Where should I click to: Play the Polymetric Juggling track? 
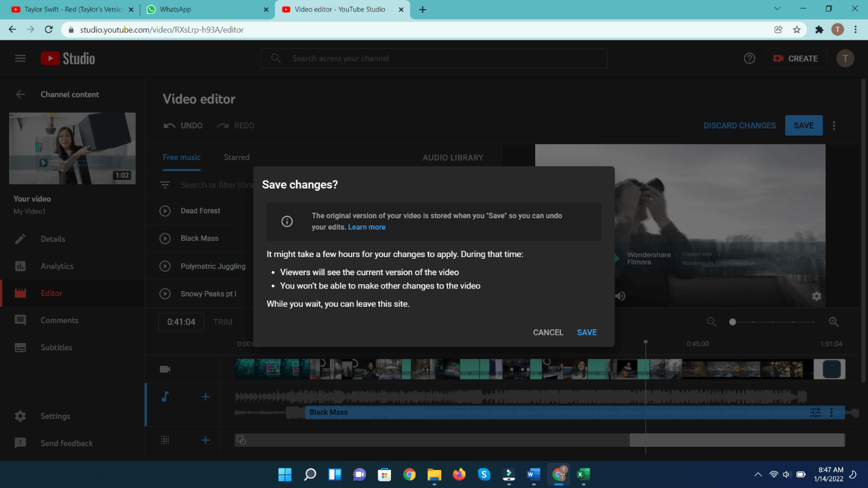tap(165, 266)
